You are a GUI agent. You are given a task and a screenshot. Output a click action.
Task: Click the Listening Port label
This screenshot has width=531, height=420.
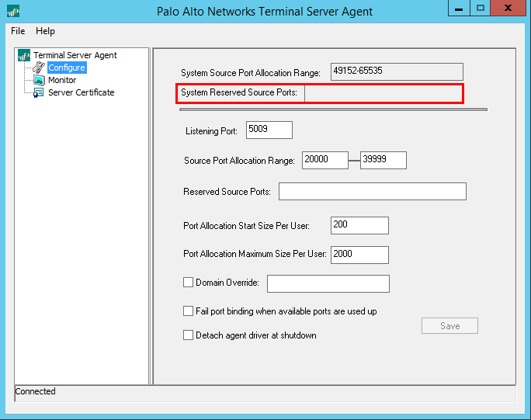212,131
